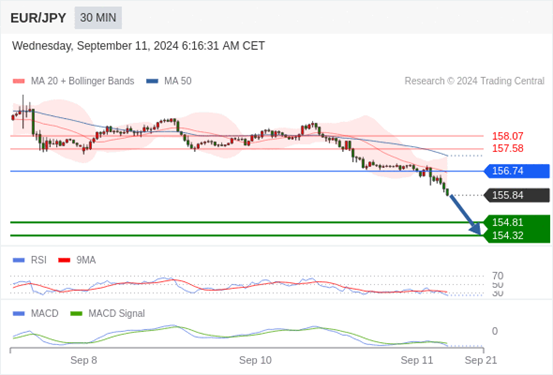The image size is (553, 375).
Task: Click the green 154.32 target price tag
Action: 517,236
